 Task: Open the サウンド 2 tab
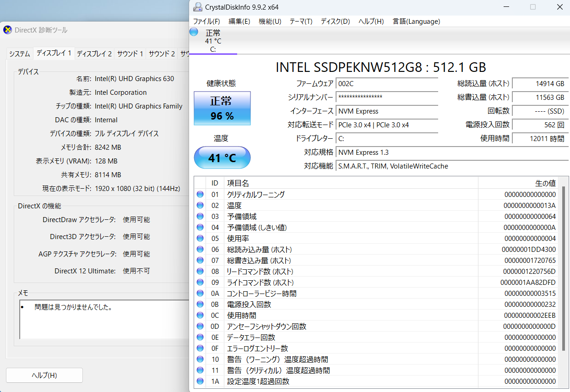click(162, 54)
